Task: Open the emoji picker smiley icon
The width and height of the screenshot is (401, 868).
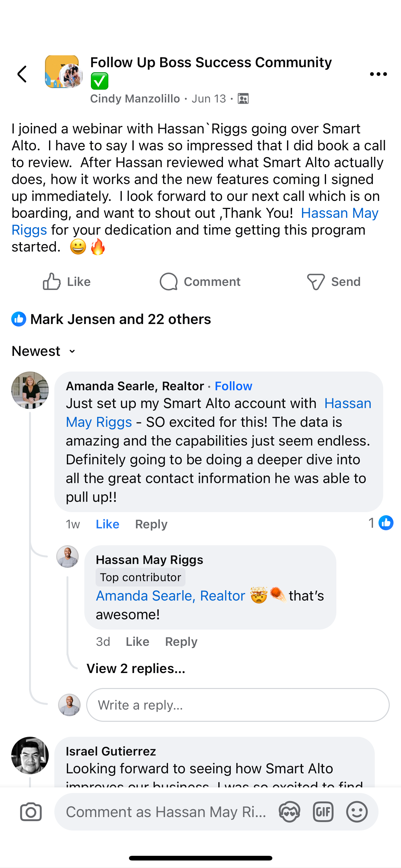Action: (357, 812)
